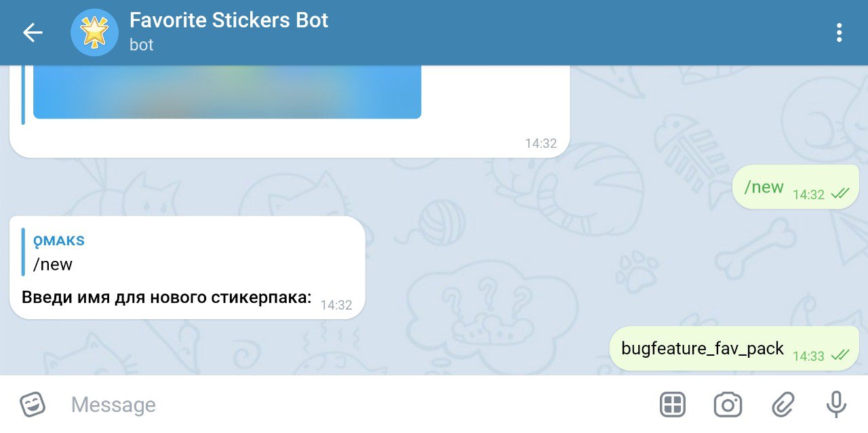Start voice recording with microphone icon
The image size is (868, 433).
point(836,405)
